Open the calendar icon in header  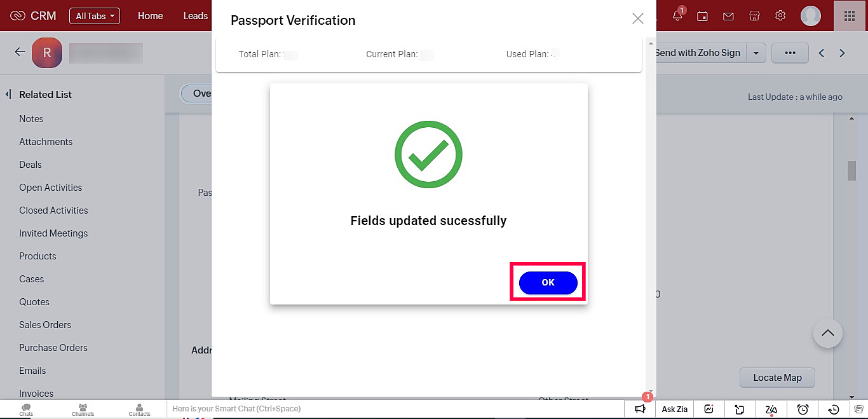click(x=702, y=16)
